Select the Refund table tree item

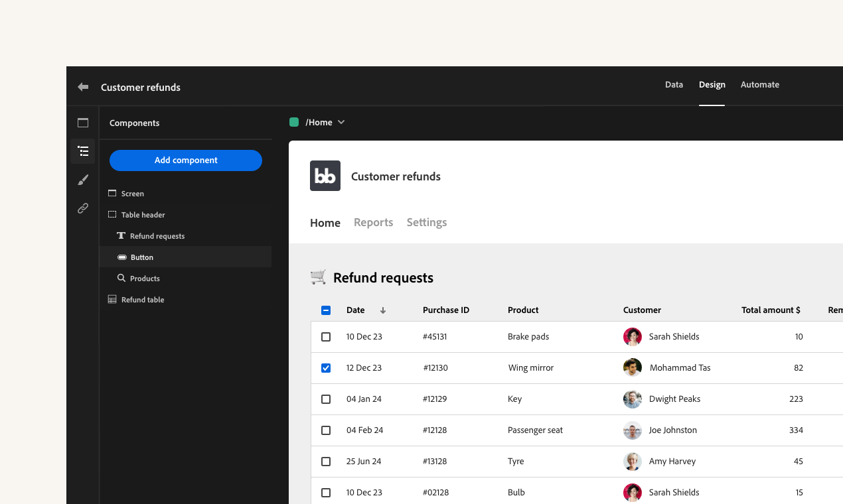[x=186, y=300]
